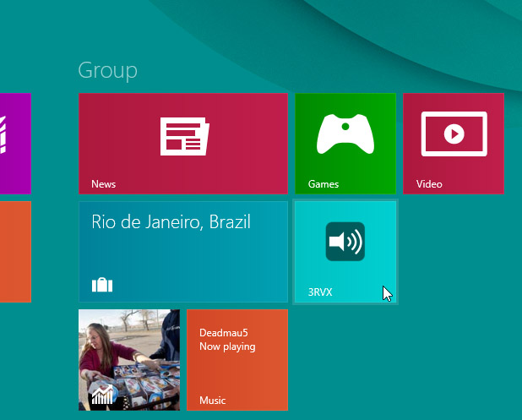Click the News label text

104,184
